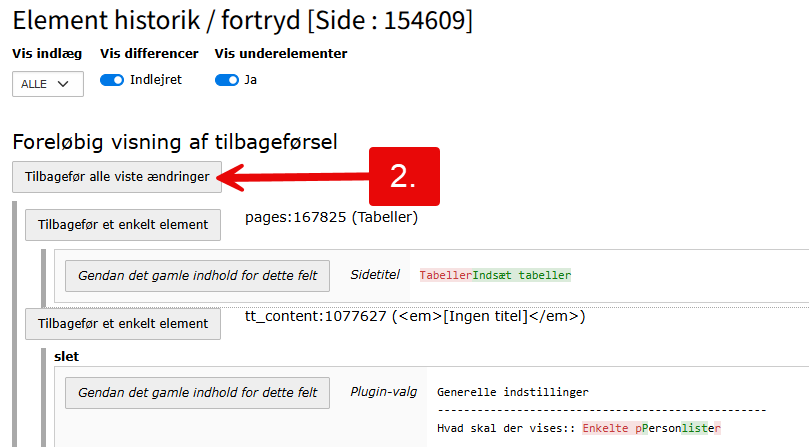809x447 pixels.
Task: Toggle the Vis underelementer switch
Action: point(226,80)
